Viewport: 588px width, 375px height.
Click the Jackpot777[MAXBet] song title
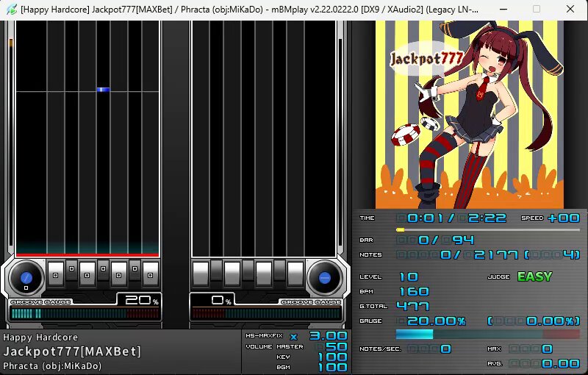coord(72,351)
